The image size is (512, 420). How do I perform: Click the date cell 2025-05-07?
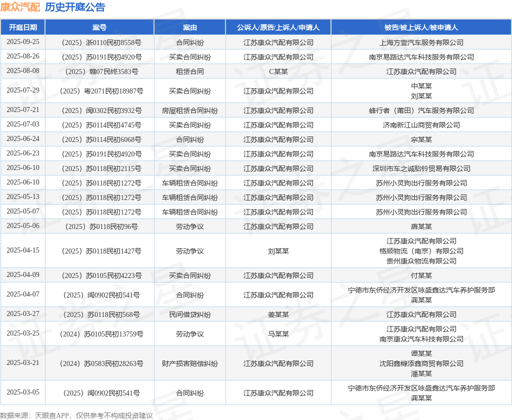click(23, 211)
